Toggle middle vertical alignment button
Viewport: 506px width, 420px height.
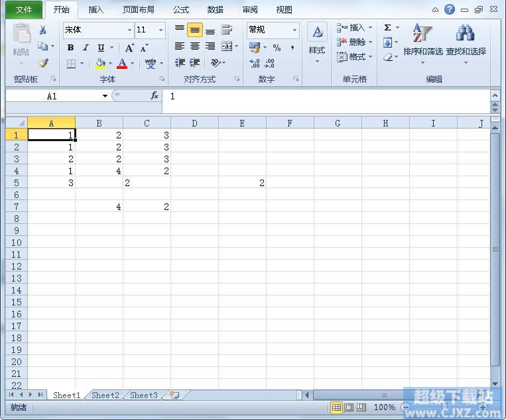tap(194, 30)
